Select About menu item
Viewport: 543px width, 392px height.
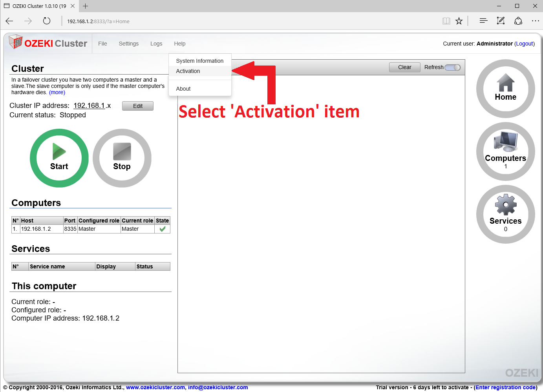[200, 89]
